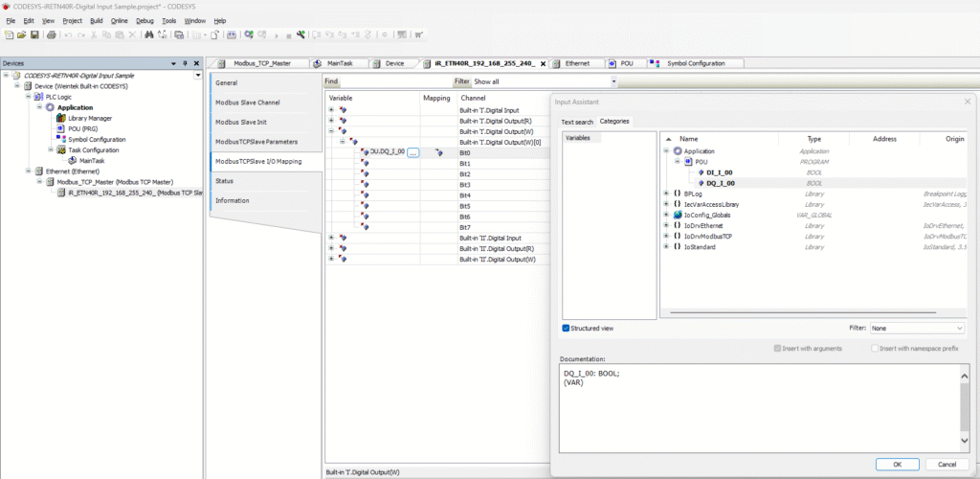Click the Library Manager books icon
The height and width of the screenshot is (479, 980).
click(x=61, y=118)
